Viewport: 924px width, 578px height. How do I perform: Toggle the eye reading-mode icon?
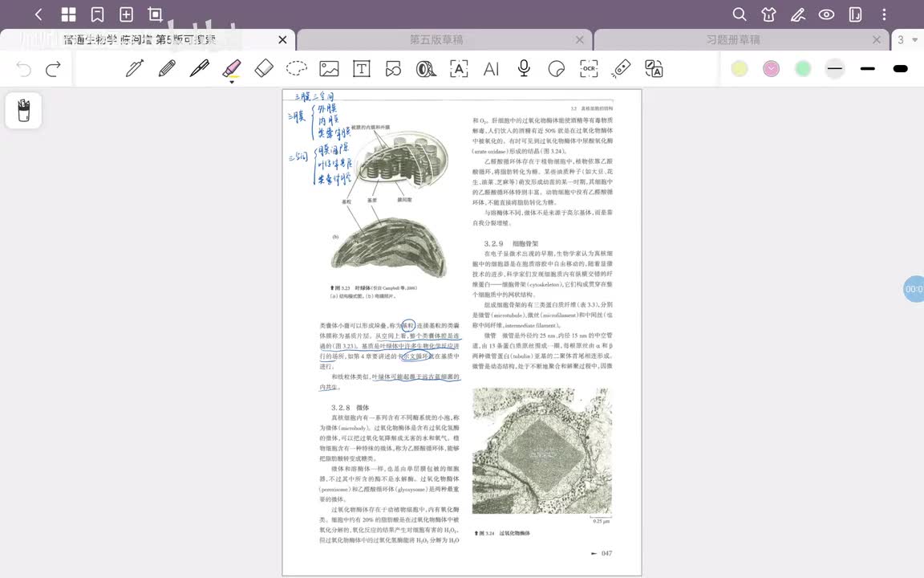pos(826,14)
